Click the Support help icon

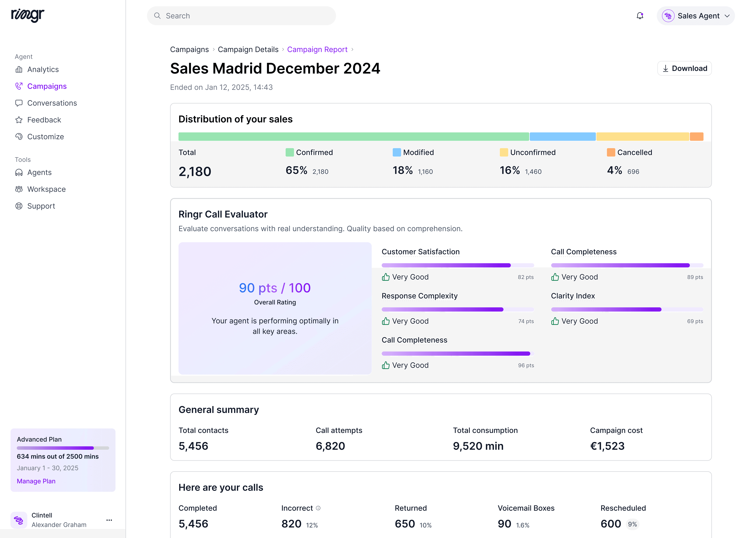click(19, 206)
